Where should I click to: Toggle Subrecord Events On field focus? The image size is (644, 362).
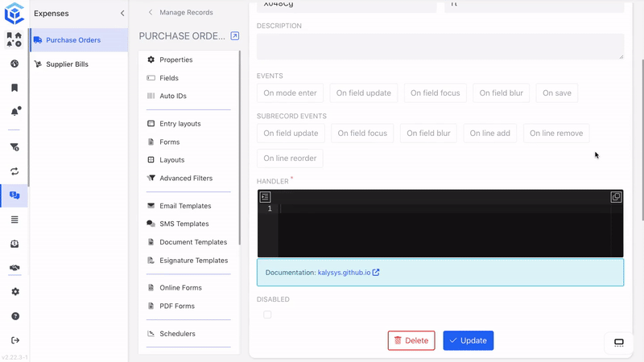pos(362,133)
